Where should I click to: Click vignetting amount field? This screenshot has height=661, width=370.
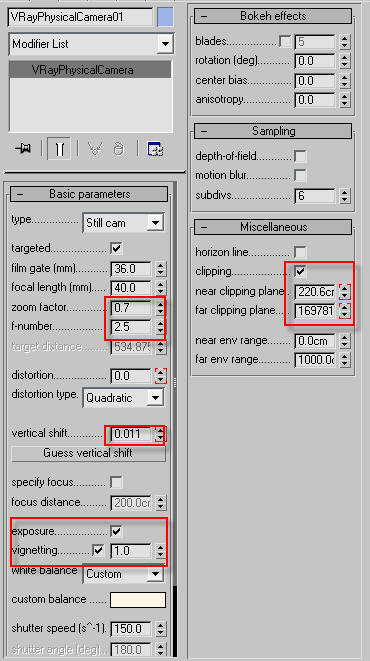131,551
